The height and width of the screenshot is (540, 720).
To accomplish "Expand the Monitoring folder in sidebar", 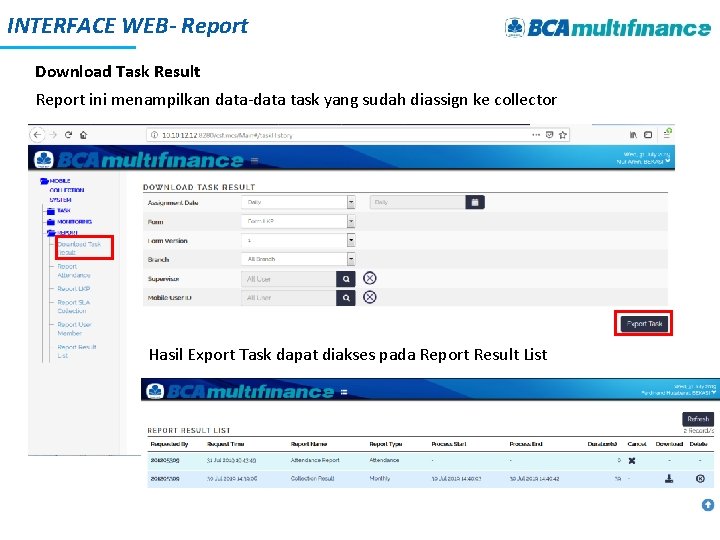I will coord(51,222).
